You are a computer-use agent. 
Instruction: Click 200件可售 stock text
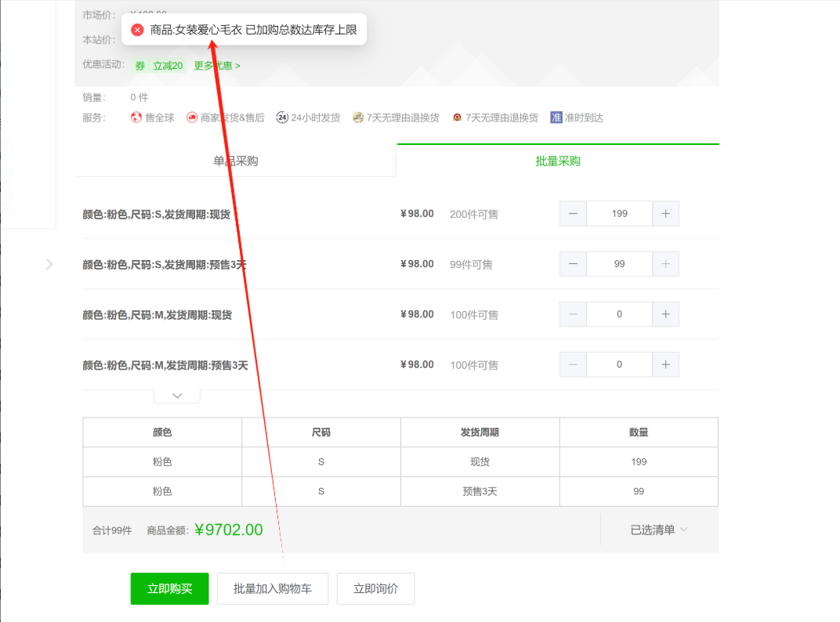pyautogui.click(x=474, y=215)
